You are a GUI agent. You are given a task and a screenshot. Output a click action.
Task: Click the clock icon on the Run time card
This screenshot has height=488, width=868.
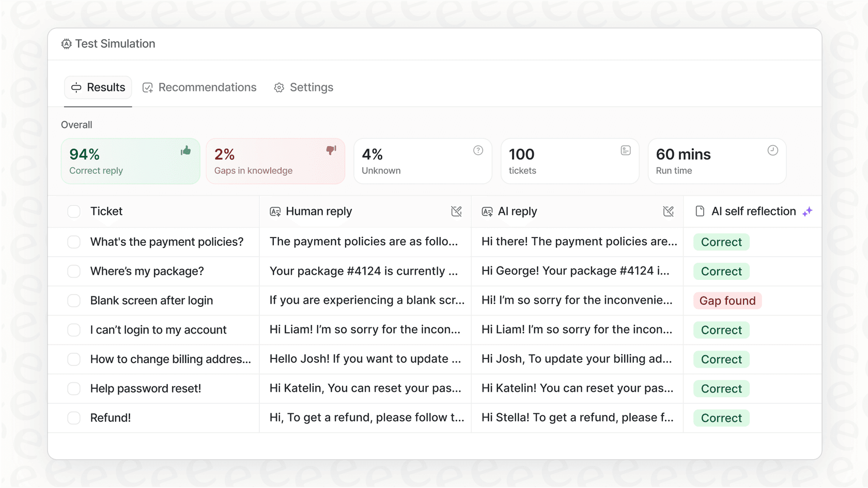click(x=772, y=150)
